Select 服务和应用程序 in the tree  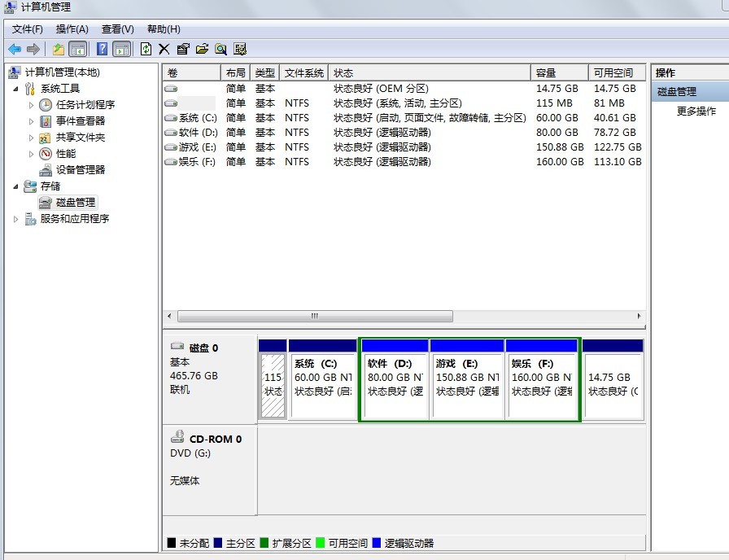pyautogui.click(x=74, y=219)
